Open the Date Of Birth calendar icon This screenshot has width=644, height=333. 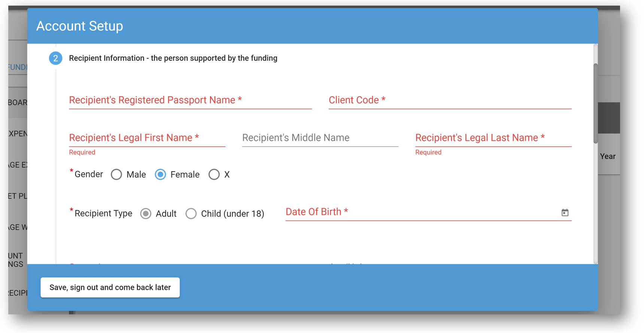[x=565, y=213]
